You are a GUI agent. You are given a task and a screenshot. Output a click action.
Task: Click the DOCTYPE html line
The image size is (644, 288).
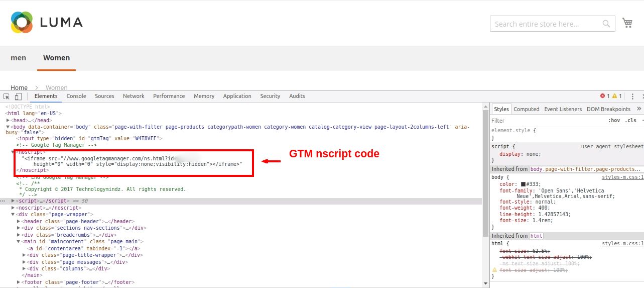[28, 107]
